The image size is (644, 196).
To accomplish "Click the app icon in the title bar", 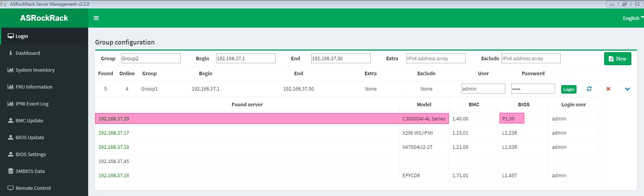I will 4,4.
